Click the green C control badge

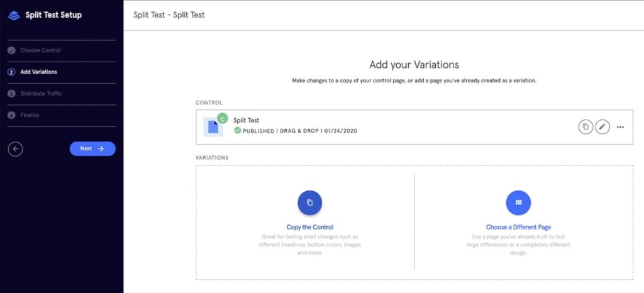(222, 119)
